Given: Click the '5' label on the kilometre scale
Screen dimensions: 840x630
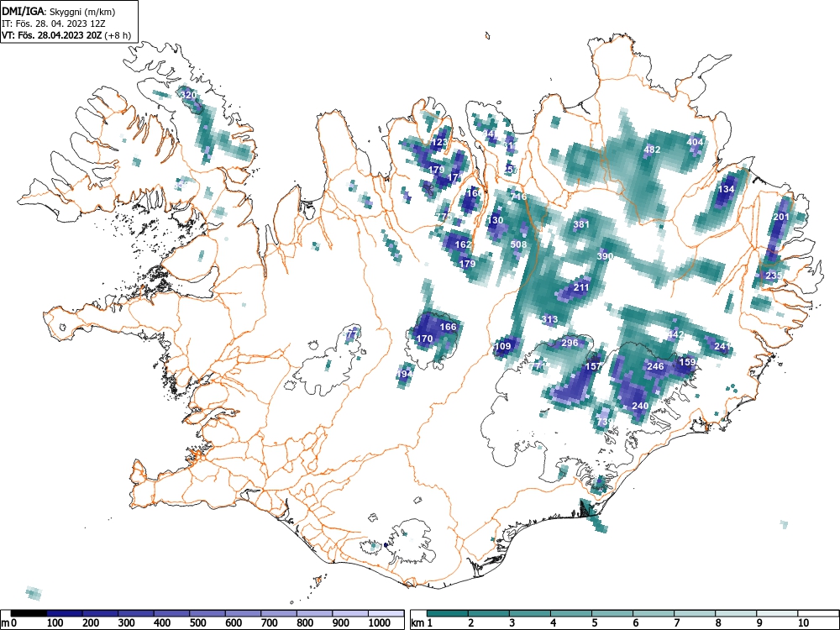Looking at the screenshot, I should point(595,623).
